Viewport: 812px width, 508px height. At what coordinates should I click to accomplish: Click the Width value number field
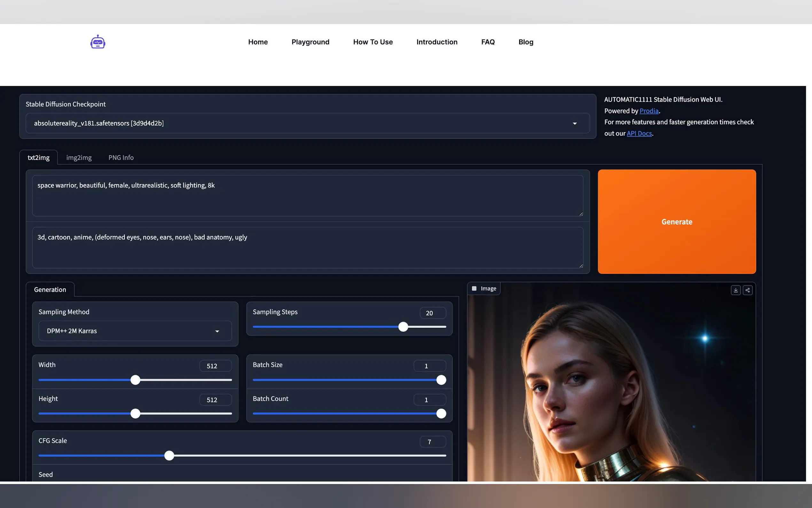(x=215, y=366)
